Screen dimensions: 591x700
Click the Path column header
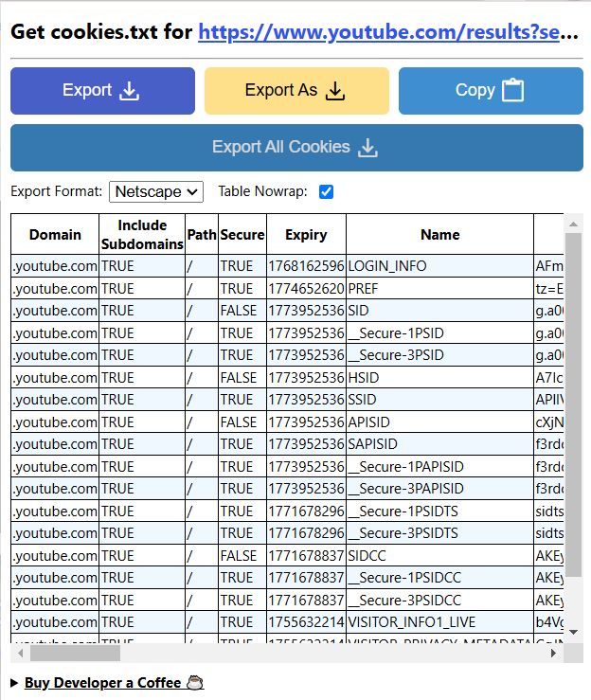(x=202, y=234)
